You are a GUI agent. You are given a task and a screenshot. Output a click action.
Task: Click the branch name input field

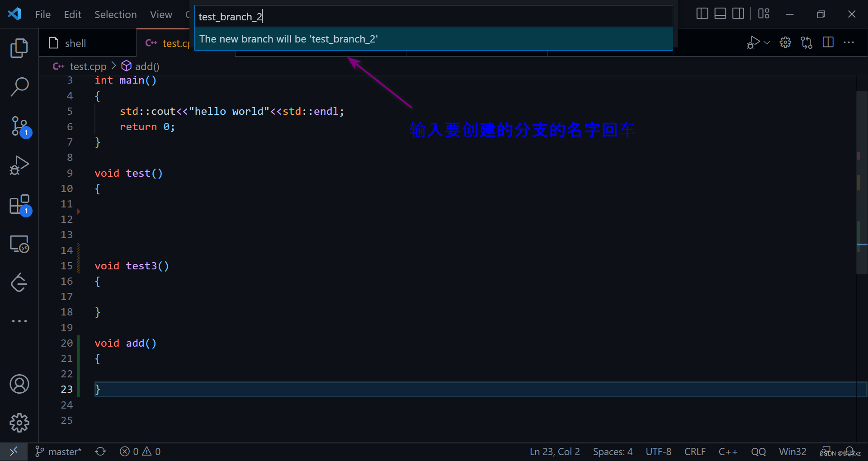[434, 17]
